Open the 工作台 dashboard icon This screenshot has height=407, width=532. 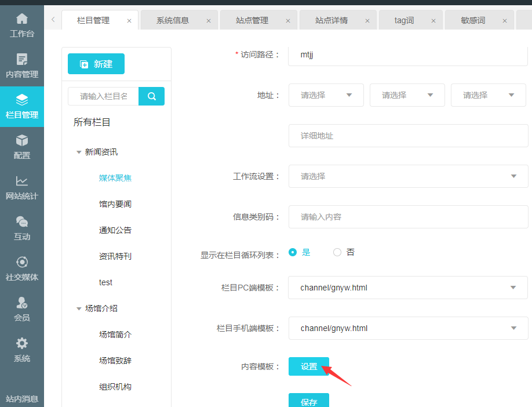click(x=22, y=19)
